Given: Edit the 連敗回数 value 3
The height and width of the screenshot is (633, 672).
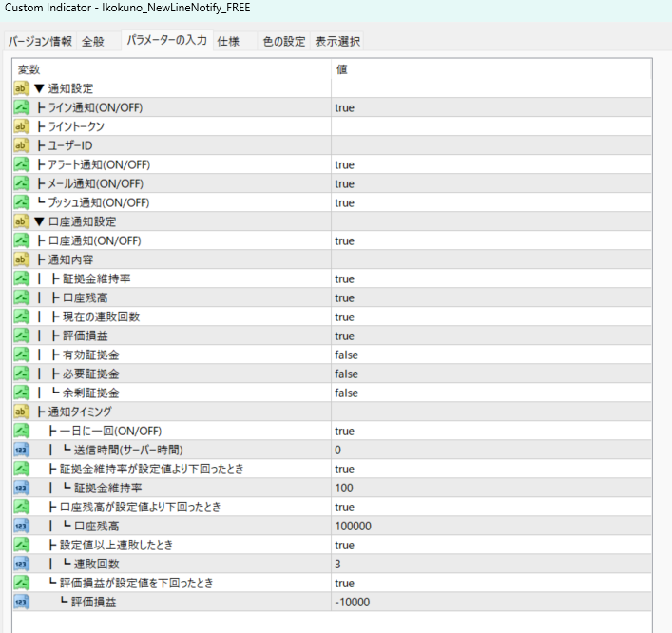Looking at the screenshot, I should pyautogui.click(x=491, y=564).
